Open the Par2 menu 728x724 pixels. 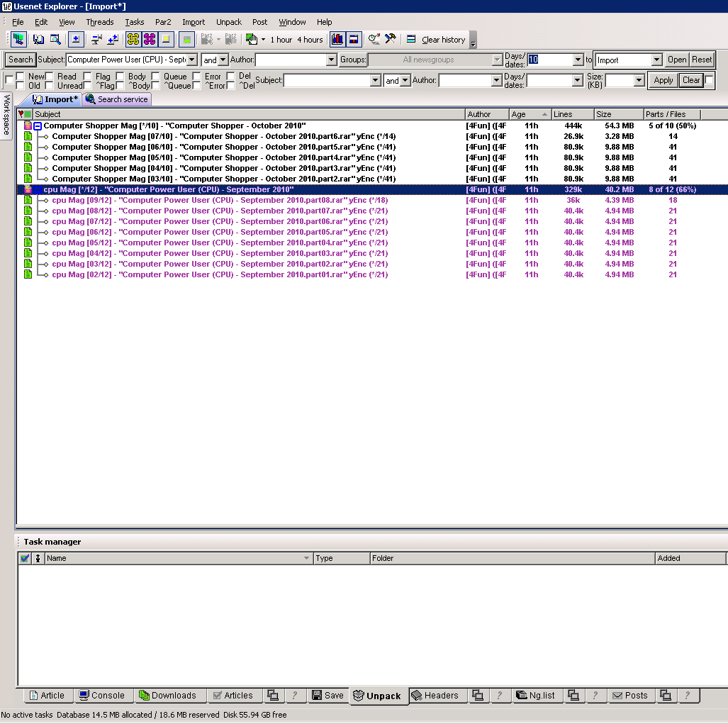pos(163,22)
